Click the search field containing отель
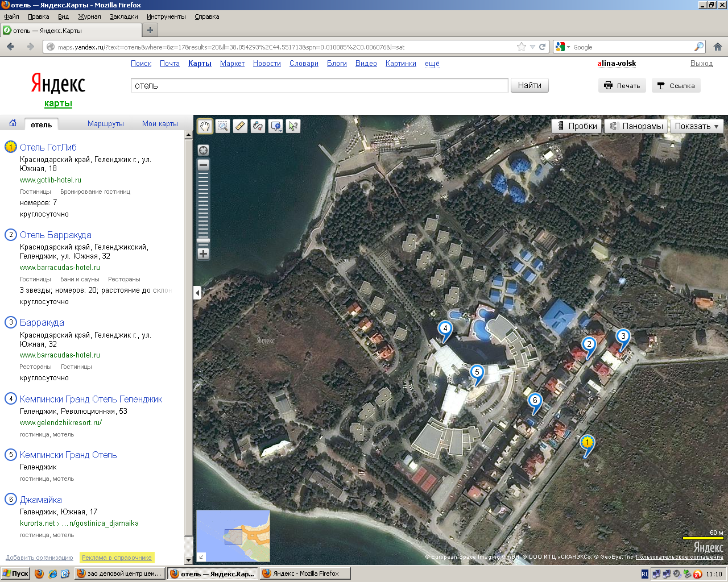728x582 pixels. tap(318, 86)
